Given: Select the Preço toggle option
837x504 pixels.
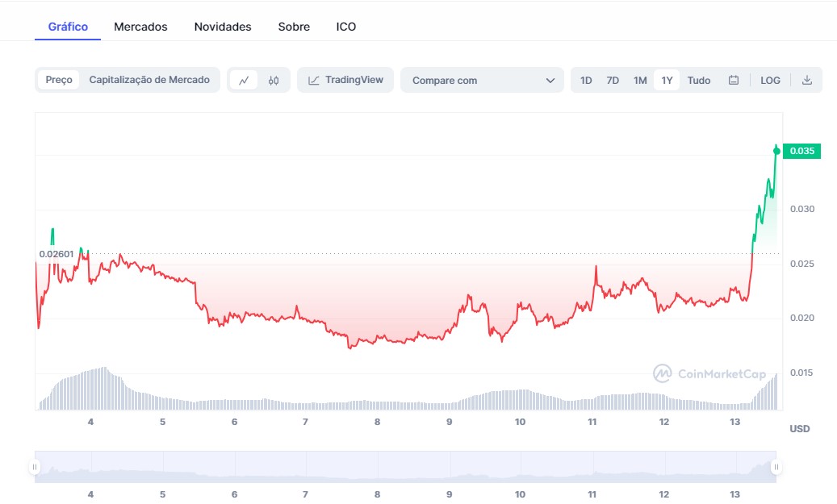Looking at the screenshot, I should pos(59,80).
